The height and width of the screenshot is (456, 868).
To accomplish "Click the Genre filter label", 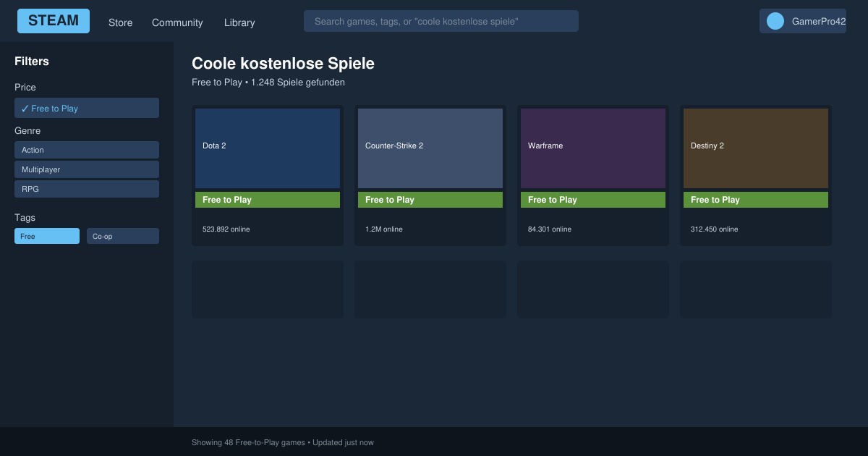I will 27,131.
